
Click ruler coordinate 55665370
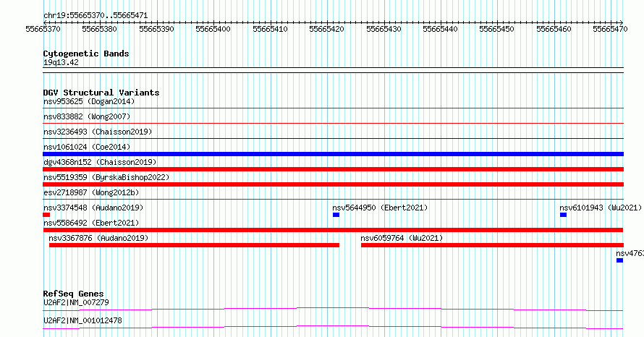pos(43,29)
